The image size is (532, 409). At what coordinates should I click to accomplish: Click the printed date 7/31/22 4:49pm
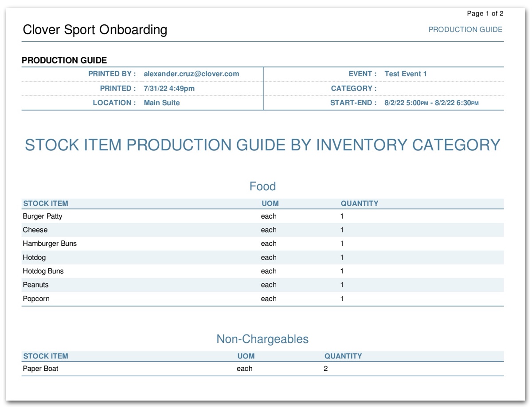tap(169, 88)
